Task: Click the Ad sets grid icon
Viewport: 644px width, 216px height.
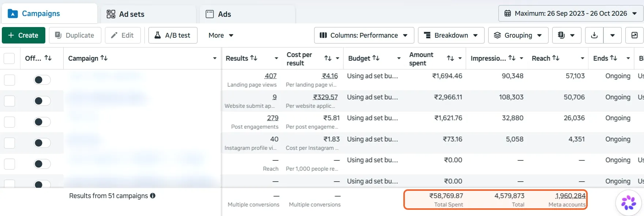Action: tap(111, 14)
